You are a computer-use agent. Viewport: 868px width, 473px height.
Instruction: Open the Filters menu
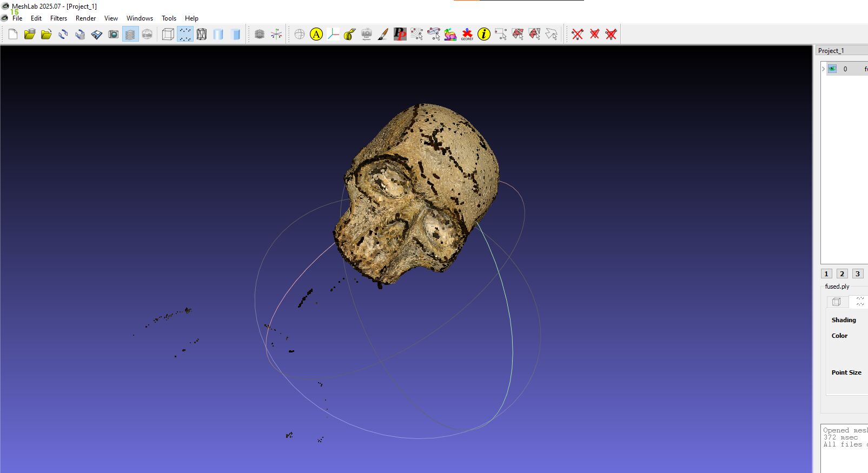tap(58, 18)
